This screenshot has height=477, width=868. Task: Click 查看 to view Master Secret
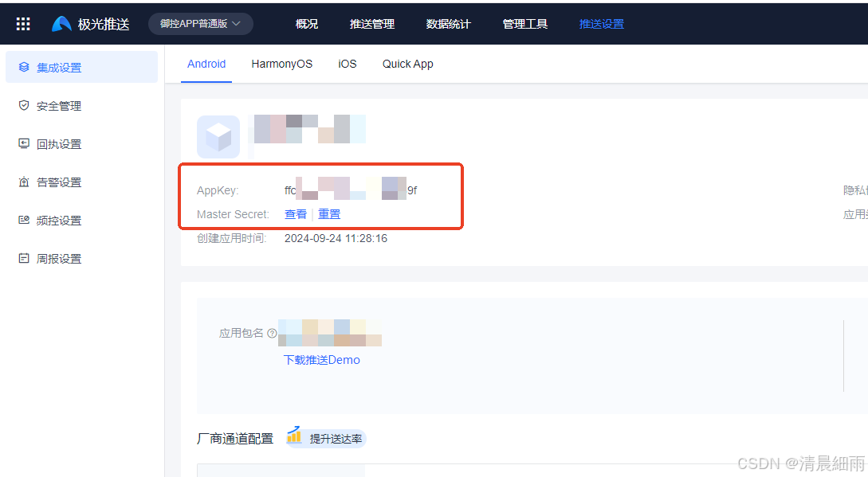296,214
